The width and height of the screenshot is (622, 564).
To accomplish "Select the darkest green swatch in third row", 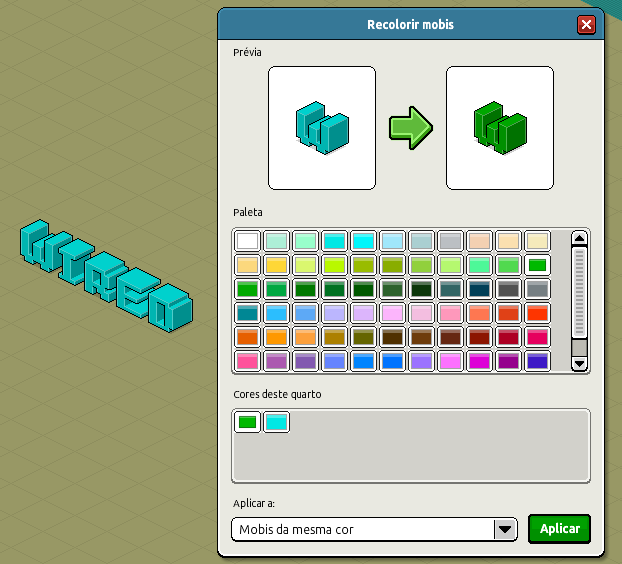I will 421,289.
